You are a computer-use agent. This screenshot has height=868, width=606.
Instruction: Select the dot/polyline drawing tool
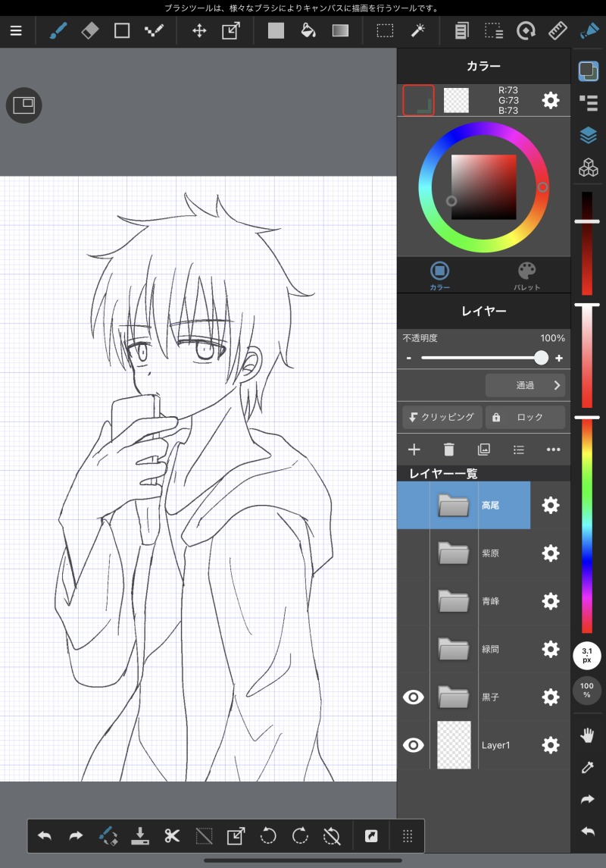154,30
